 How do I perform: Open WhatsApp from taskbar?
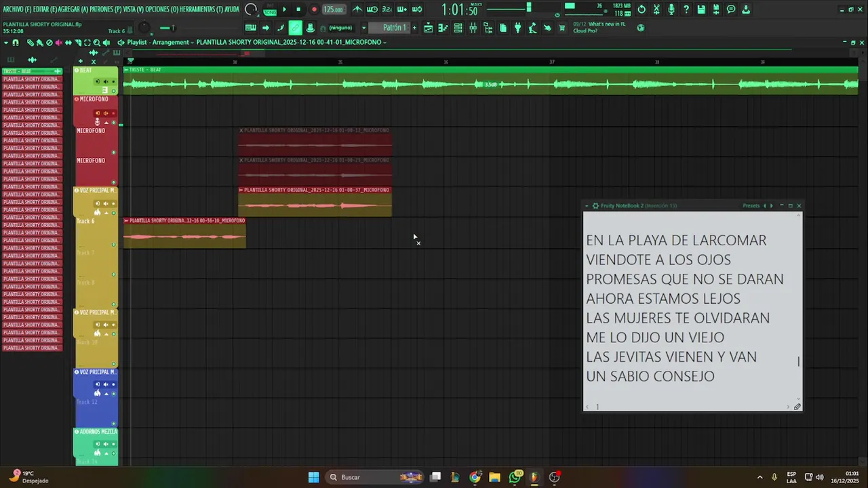point(515,477)
